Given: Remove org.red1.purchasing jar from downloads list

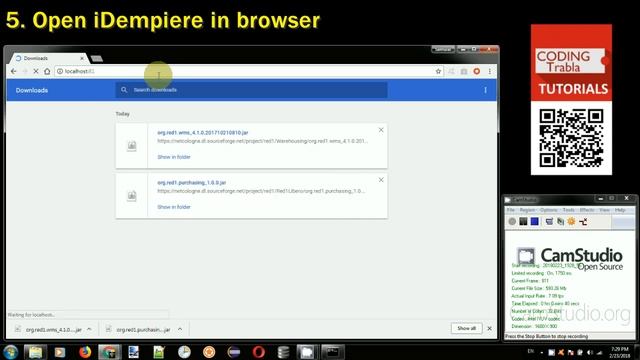Looking at the screenshot, I should (x=381, y=180).
